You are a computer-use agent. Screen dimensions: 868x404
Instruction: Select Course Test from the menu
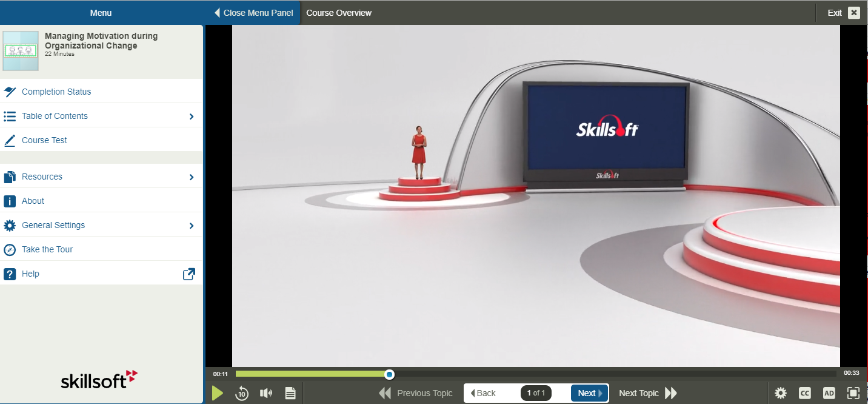tap(44, 140)
